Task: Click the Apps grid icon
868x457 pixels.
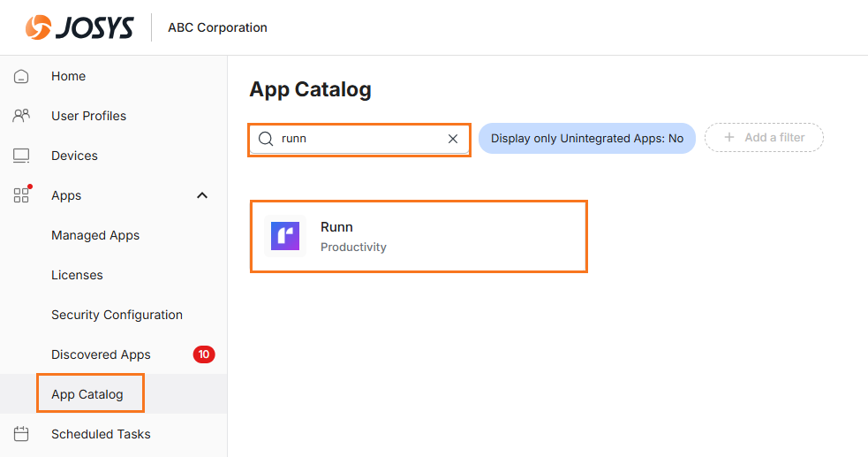Action: pyautogui.click(x=21, y=195)
